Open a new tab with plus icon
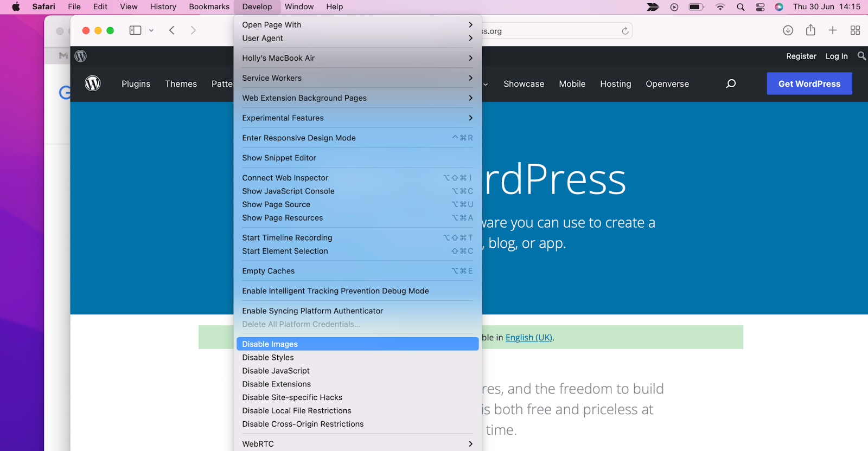This screenshot has height=451, width=868. (x=833, y=30)
